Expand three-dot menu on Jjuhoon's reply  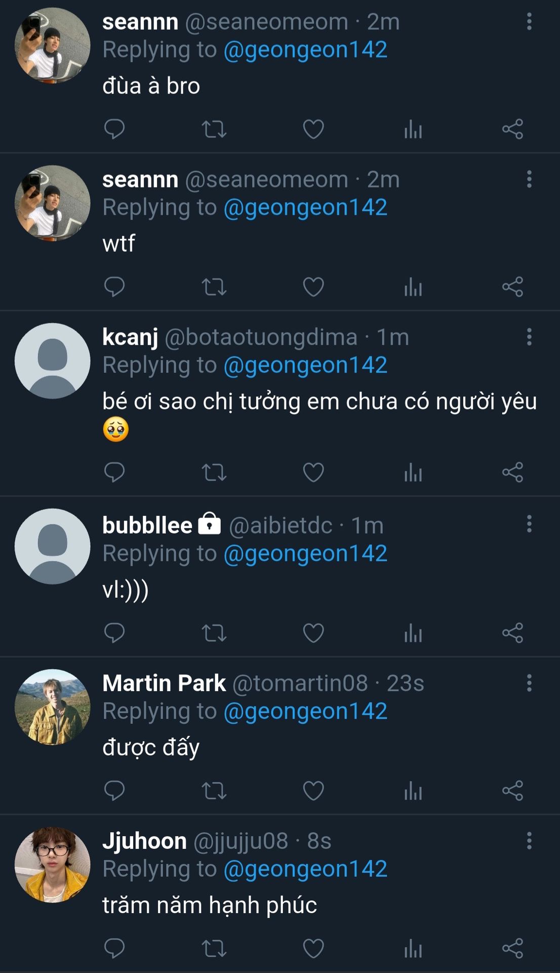tap(529, 841)
